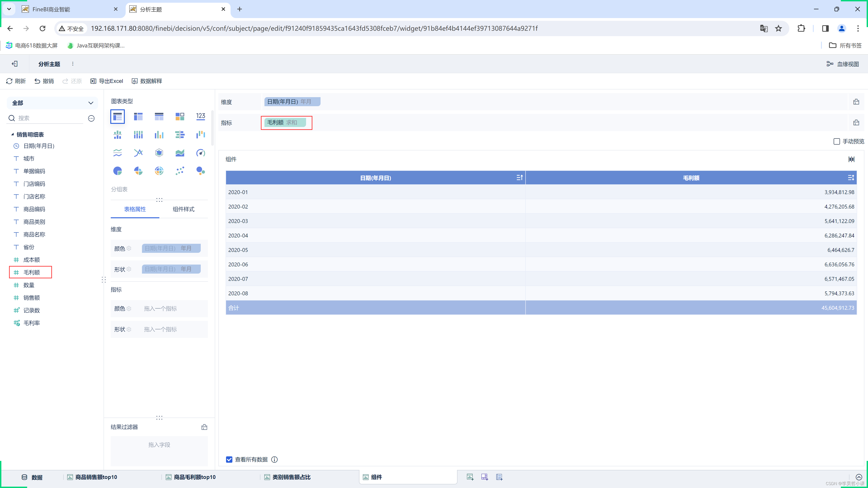Select the multi-layer pie chart icon

[x=159, y=171]
